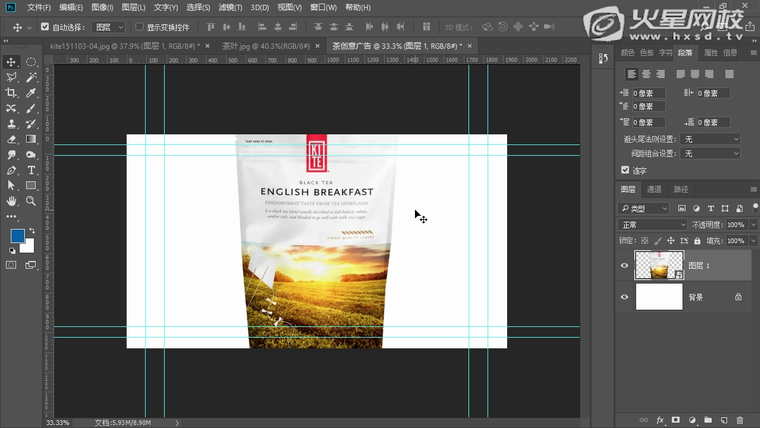The image size is (760, 428).
Task: Enable Show Transform Controls checkbox
Action: point(139,27)
